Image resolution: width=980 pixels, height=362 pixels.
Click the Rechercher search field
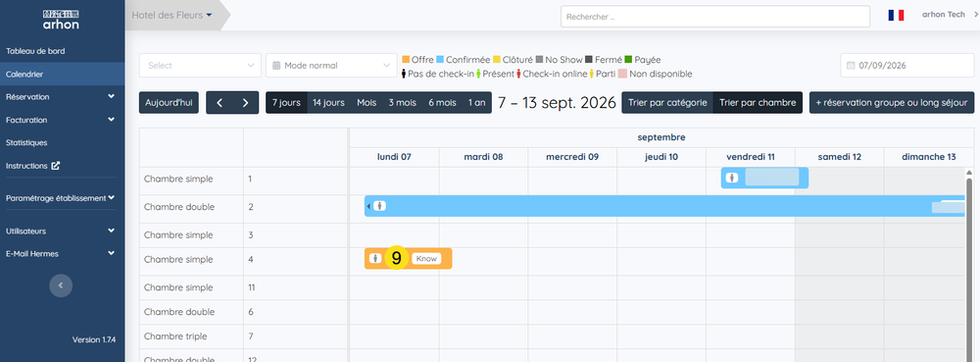(715, 17)
